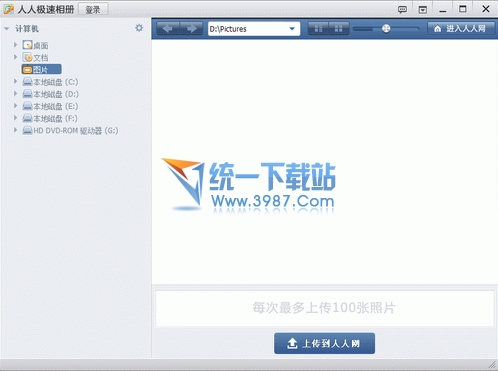The height and width of the screenshot is (371, 498).
Task: Click the thumbnail size slider handle
Action: (386, 29)
